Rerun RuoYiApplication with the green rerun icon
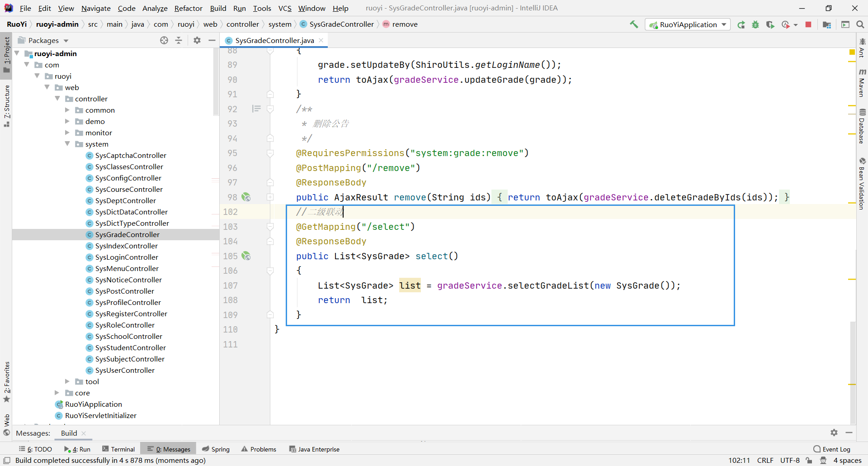 (x=741, y=24)
